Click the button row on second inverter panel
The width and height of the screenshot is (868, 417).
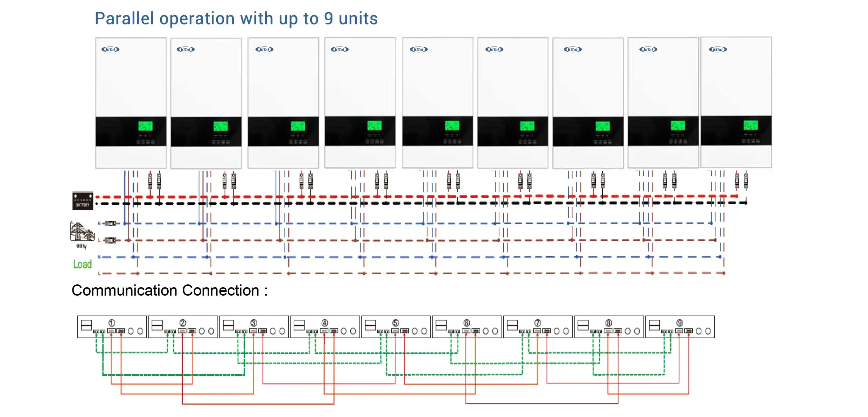pos(220,142)
